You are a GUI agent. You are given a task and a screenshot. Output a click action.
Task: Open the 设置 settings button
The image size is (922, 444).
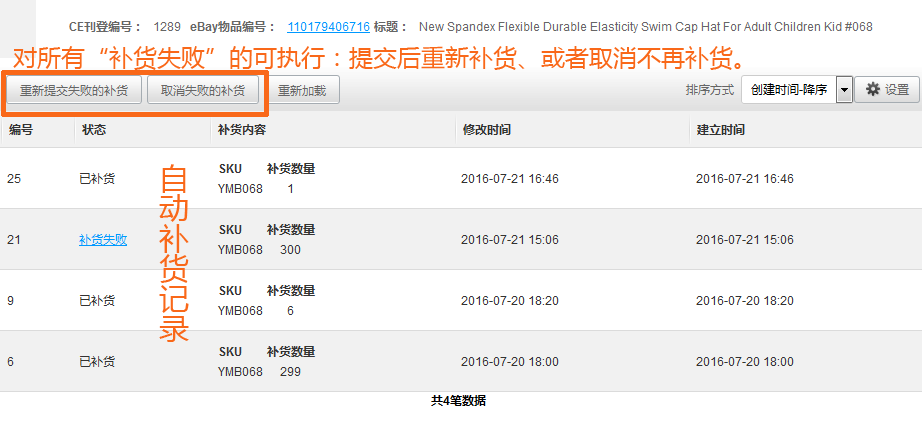[x=887, y=90]
